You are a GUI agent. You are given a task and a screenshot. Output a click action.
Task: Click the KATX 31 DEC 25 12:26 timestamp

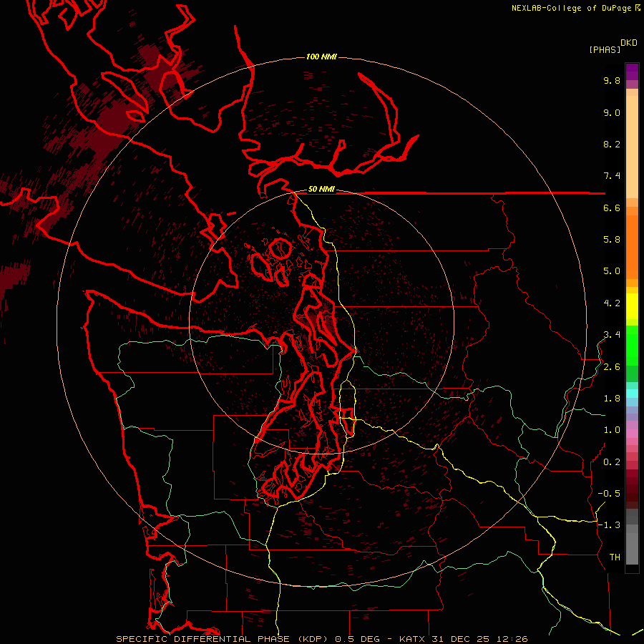click(x=463, y=639)
